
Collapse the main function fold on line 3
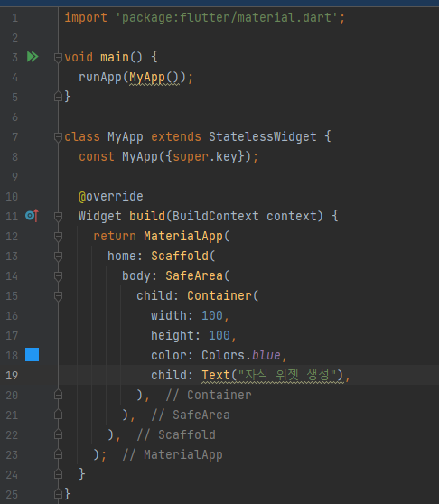click(58, 58)
